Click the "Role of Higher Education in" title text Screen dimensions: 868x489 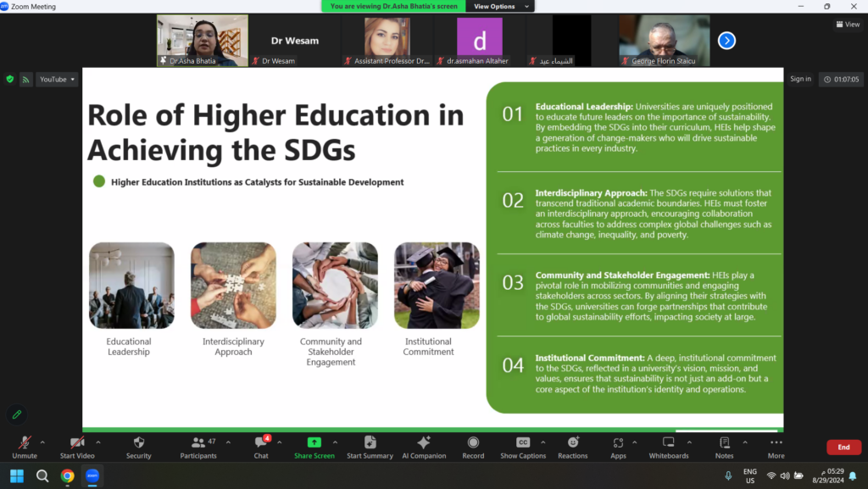pyautogui.click(x=275, y=115)
